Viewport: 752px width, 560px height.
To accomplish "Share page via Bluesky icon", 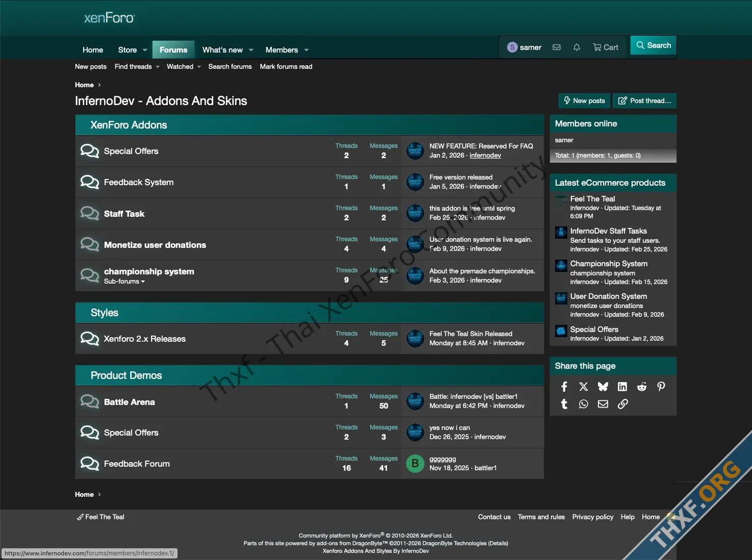I will click(x=603, y=387).
